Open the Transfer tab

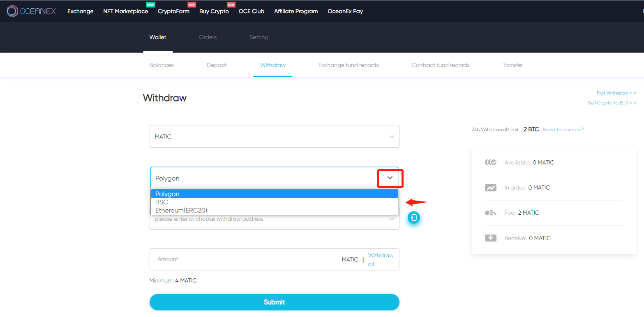[x=513, y=65]
